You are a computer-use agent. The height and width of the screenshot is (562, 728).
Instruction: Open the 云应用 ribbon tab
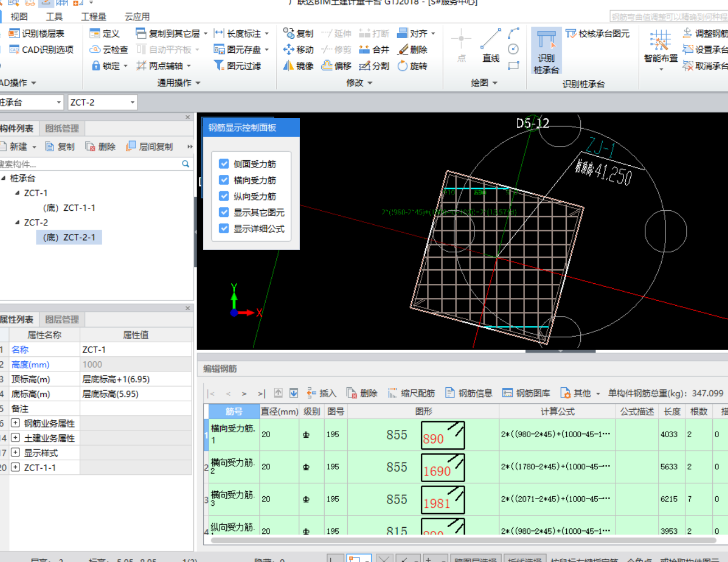point(137,16)
